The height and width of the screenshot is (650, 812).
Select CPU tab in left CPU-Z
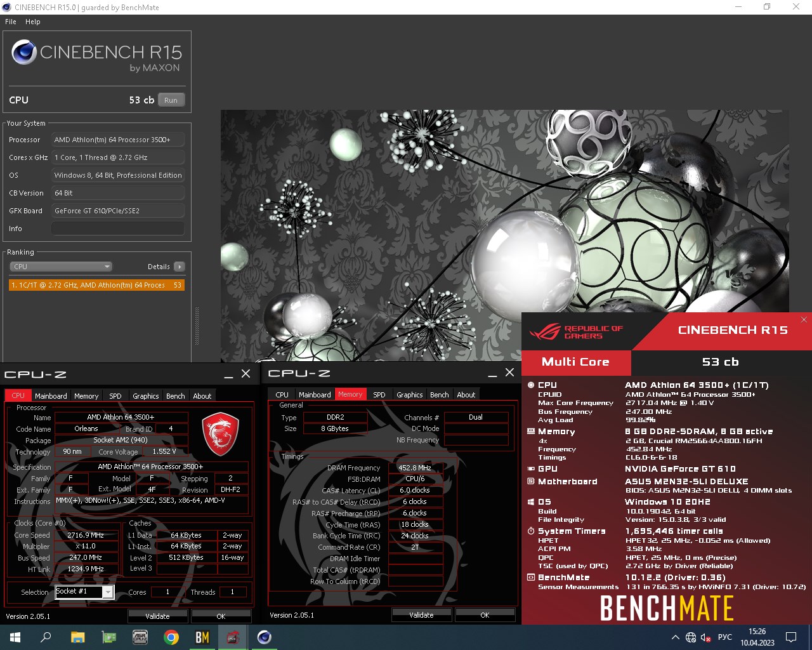click(18, 395)
